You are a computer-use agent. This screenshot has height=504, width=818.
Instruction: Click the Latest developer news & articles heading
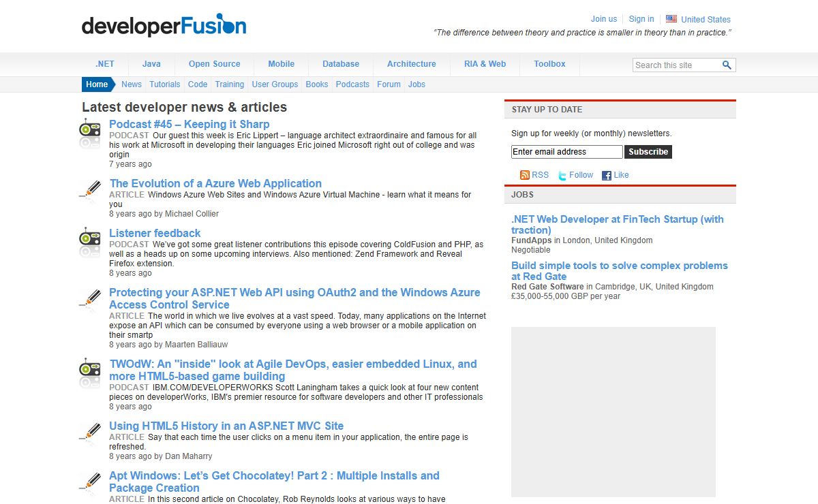(184, 107)
